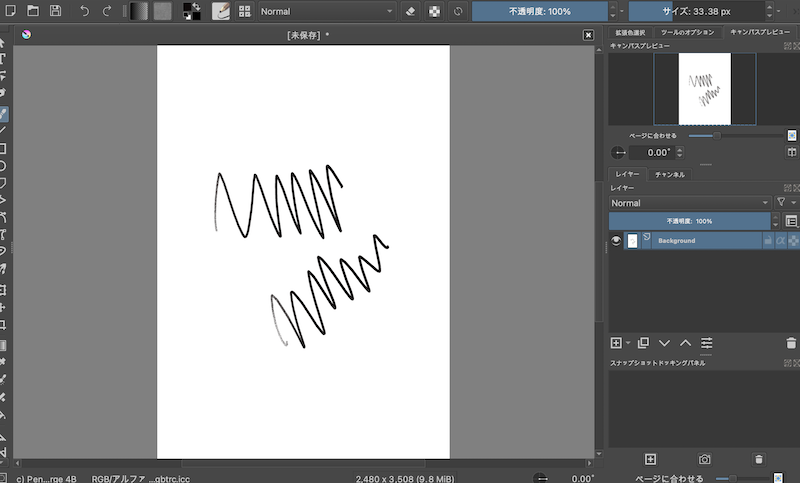The width and height of the screenshot is (800, 483).
Task: Click the Save document icon
Action: [55, 11]
